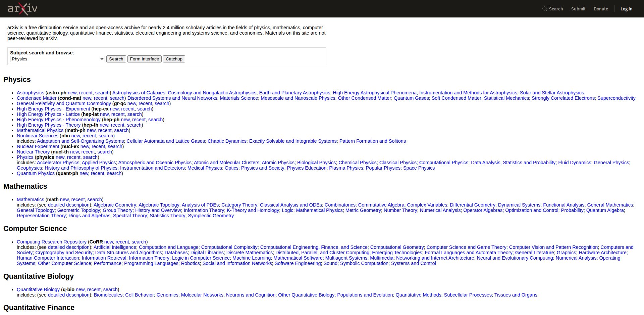Open Strongly Correlated Electrons
644x315 pixels.
(x=563, y=98)
